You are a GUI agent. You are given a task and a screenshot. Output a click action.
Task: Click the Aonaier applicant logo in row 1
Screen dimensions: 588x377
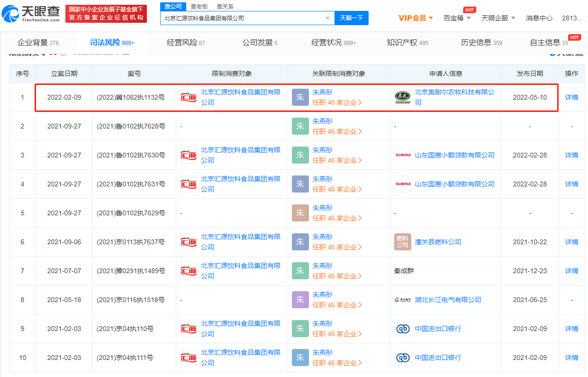click(x=403, y=97)
